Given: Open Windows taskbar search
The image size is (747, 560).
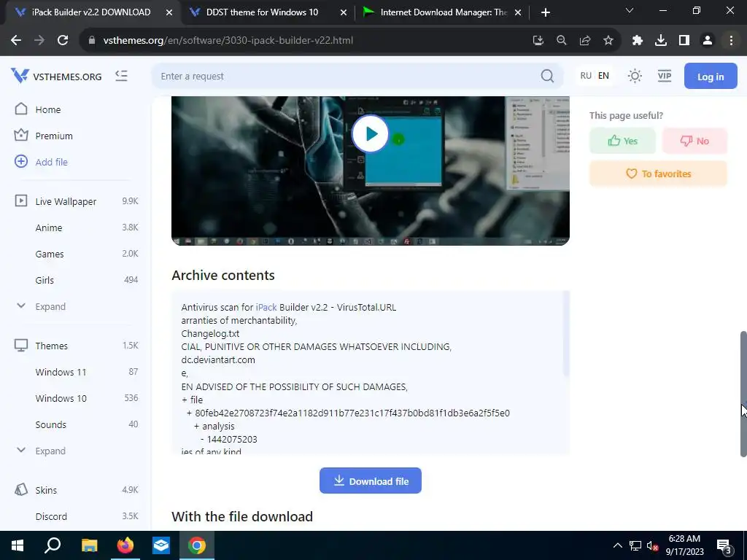Looking at the screenshot, I should pos(53,545).
